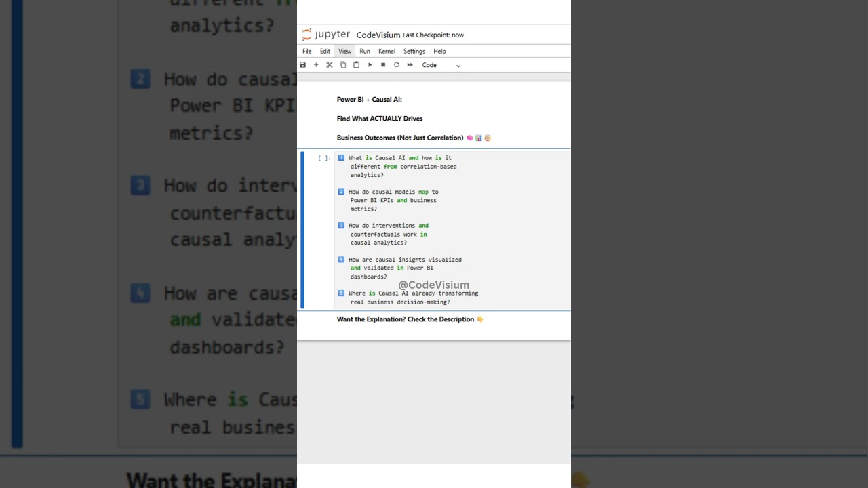Screen dimensions: 868x488
Task: Paste cell from clipboard
Action: (x=356, y=65)
